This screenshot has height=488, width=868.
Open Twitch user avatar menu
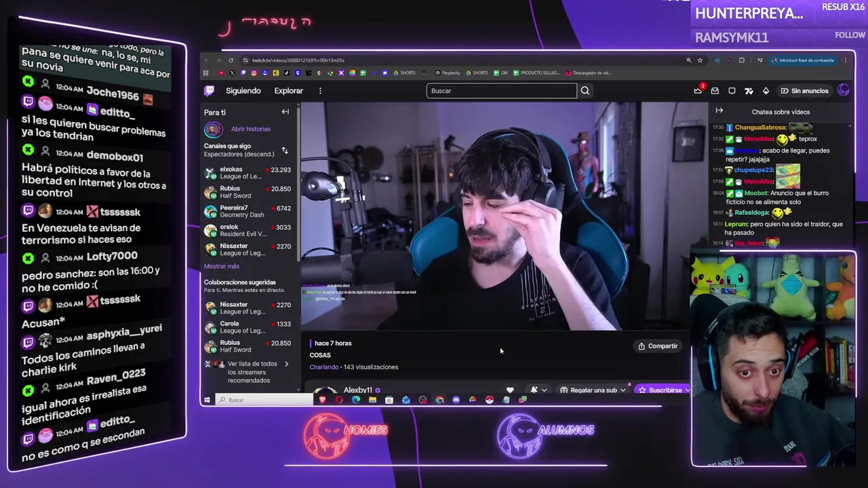844,91
